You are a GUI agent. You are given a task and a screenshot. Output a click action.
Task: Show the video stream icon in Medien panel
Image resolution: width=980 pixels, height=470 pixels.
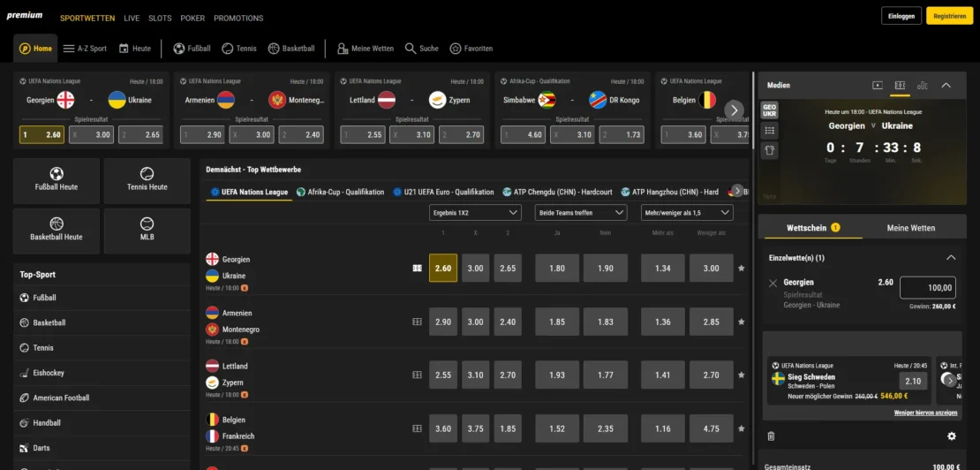click(x=878, y=85)
